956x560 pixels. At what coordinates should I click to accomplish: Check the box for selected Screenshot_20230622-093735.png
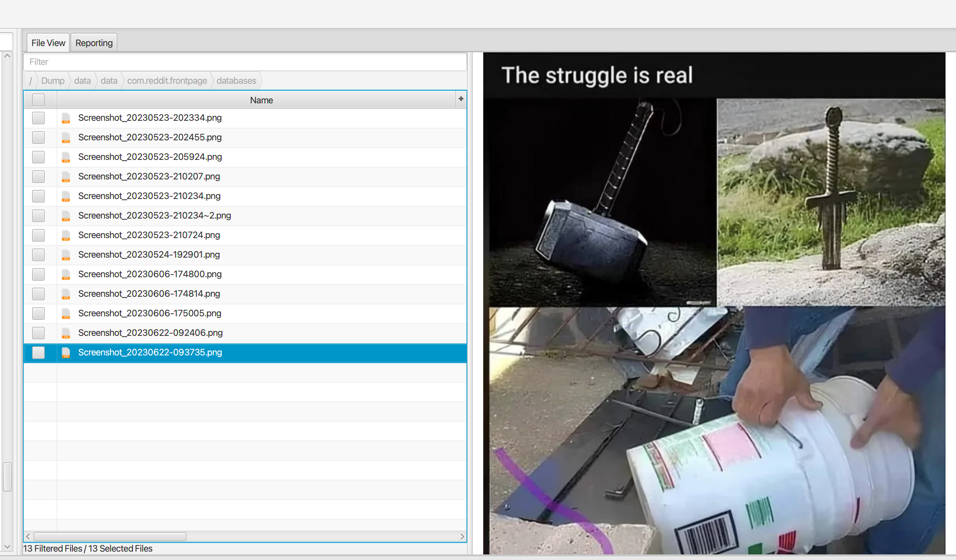(38, 353)
